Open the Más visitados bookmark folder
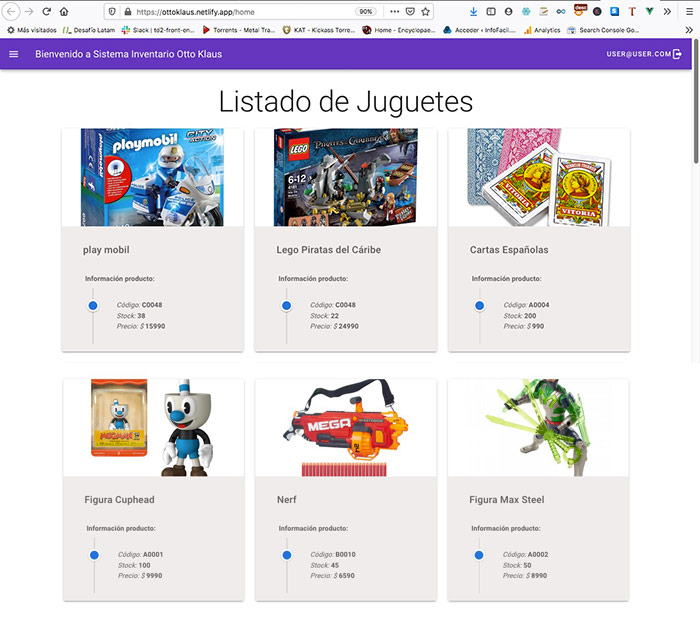Viewport: 700px width, 626px height. tap(32, 30)
